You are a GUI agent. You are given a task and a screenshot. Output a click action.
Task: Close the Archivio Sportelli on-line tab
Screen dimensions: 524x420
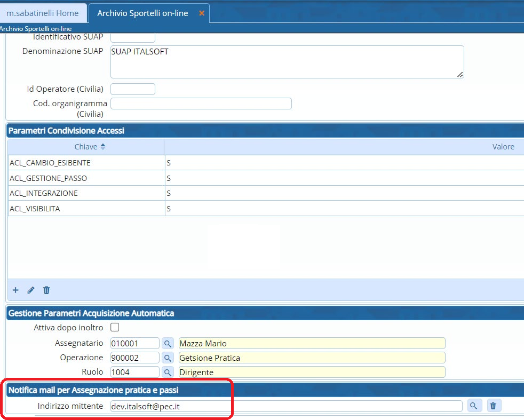[x=202, y=13]
